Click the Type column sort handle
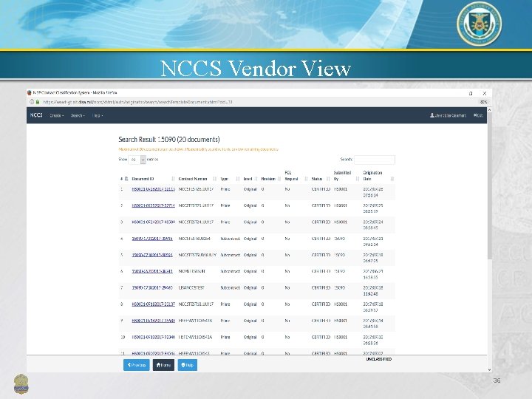 coord(238,179)
